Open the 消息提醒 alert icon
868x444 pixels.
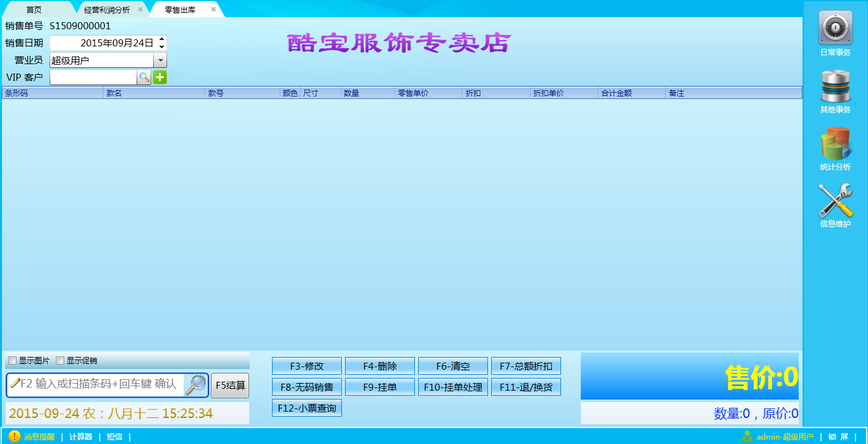[x=14, y=436]
